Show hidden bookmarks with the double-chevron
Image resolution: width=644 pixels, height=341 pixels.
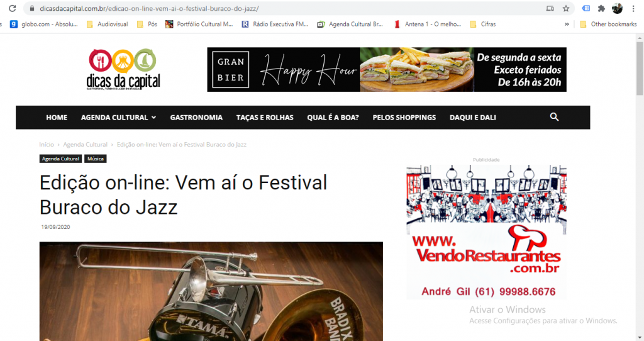coord(567,25)
